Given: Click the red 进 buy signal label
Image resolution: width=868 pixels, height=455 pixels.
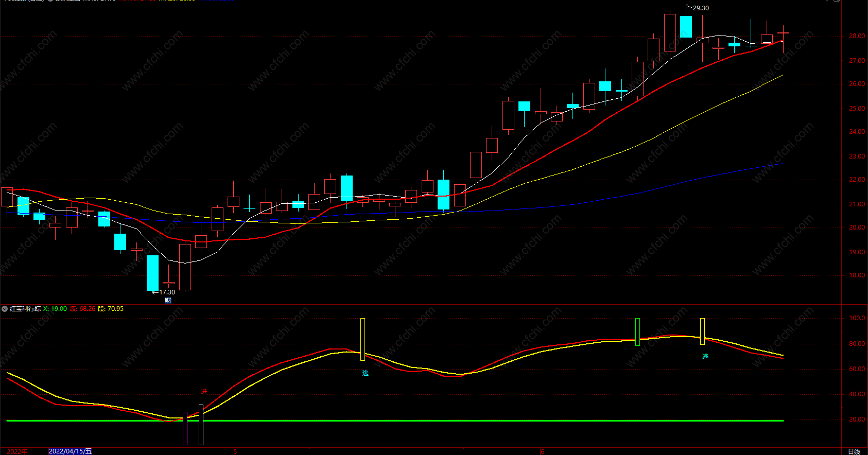Looking at the screenshot, I should click(x=204, y=392).
